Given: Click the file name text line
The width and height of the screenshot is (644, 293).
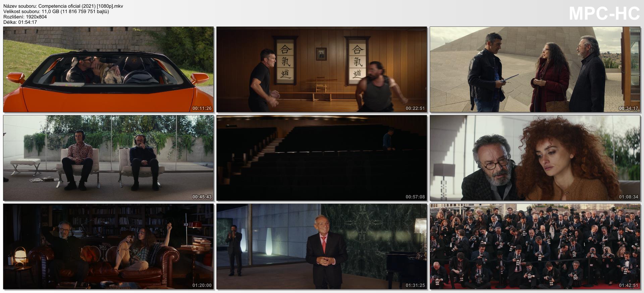Looking at the screenshot, I should pos(63,6).
